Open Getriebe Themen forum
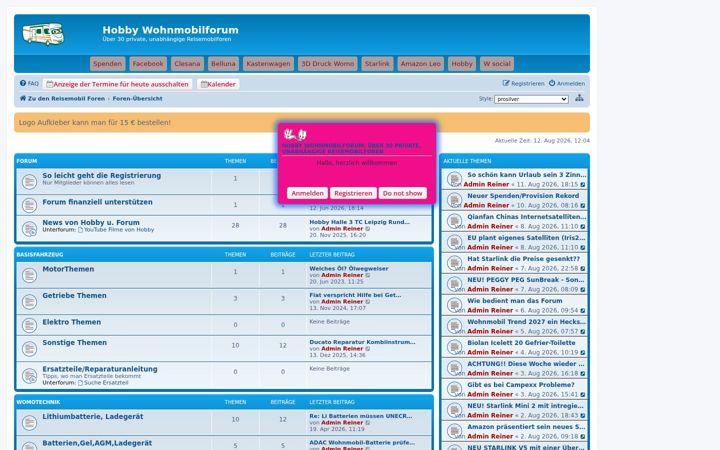Screen dimensions: 720x450 (x=74, y=296)
